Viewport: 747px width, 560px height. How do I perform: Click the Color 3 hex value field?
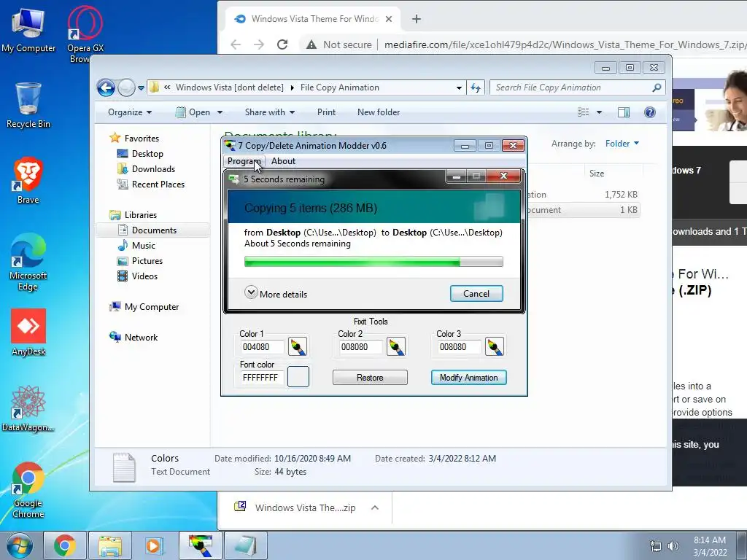tap(459, 347)
